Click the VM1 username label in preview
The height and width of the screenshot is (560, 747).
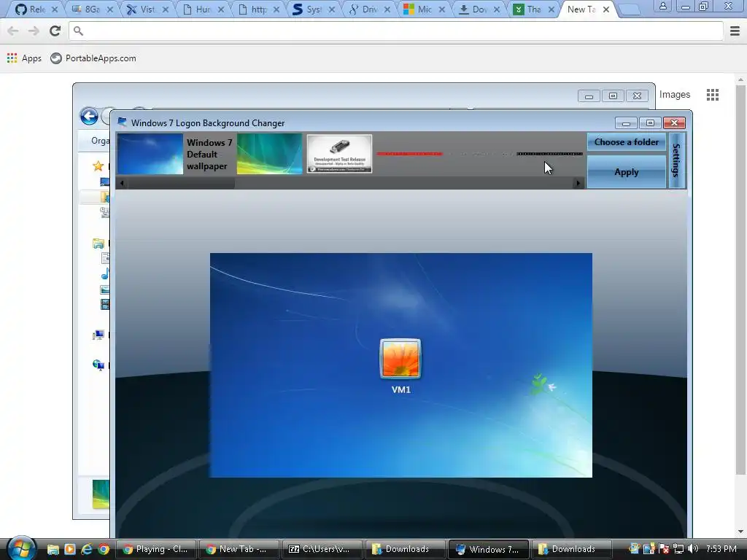point(401,389)
